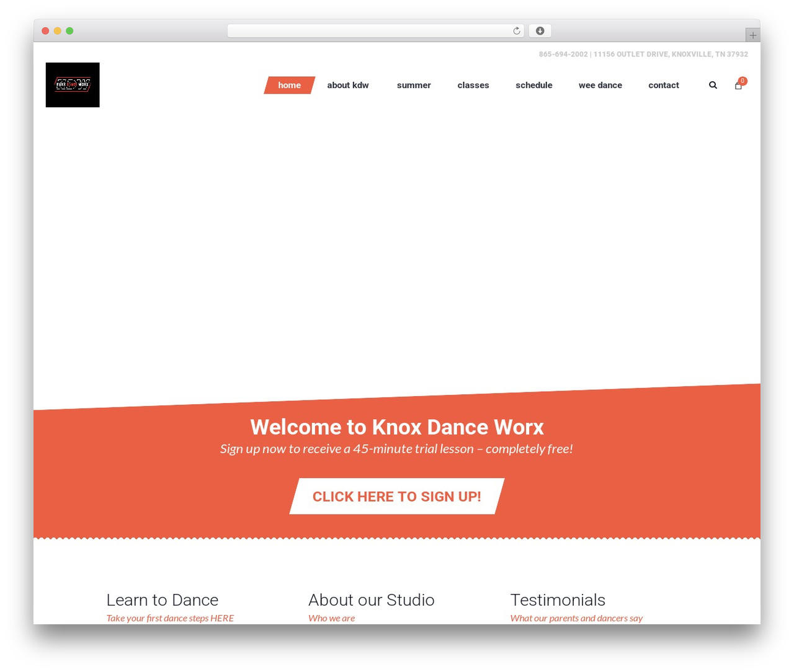Click the CLICK HERE TO SIGN UP! button
The width and height of the screenshot is (794, 672).
click(x=397, y=496)
